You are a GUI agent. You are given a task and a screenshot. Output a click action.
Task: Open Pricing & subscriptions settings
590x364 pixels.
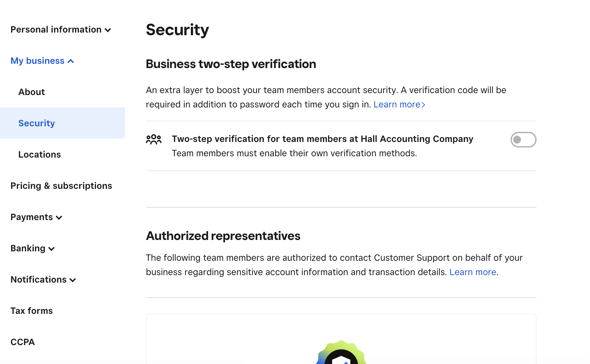coord(61,186)
